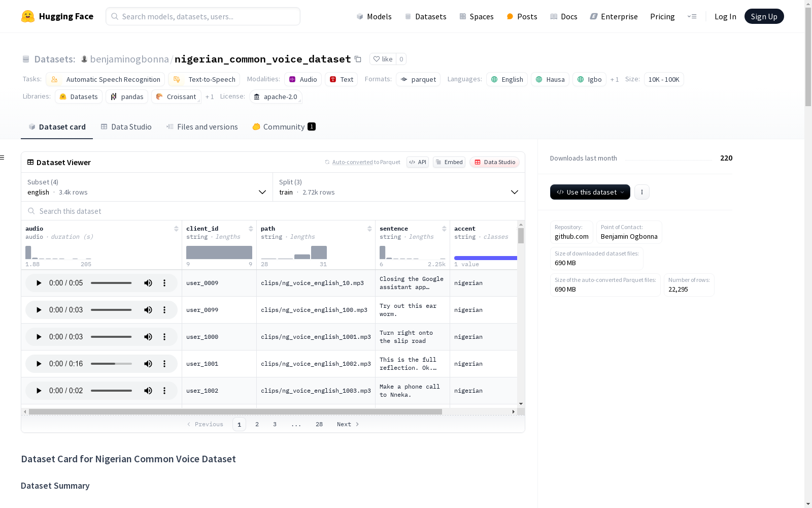Image resolution: width=812 pixels, height=508 pixels.
Task: Open the Use this dataset dropdown
Action: (x=590, y=192)
